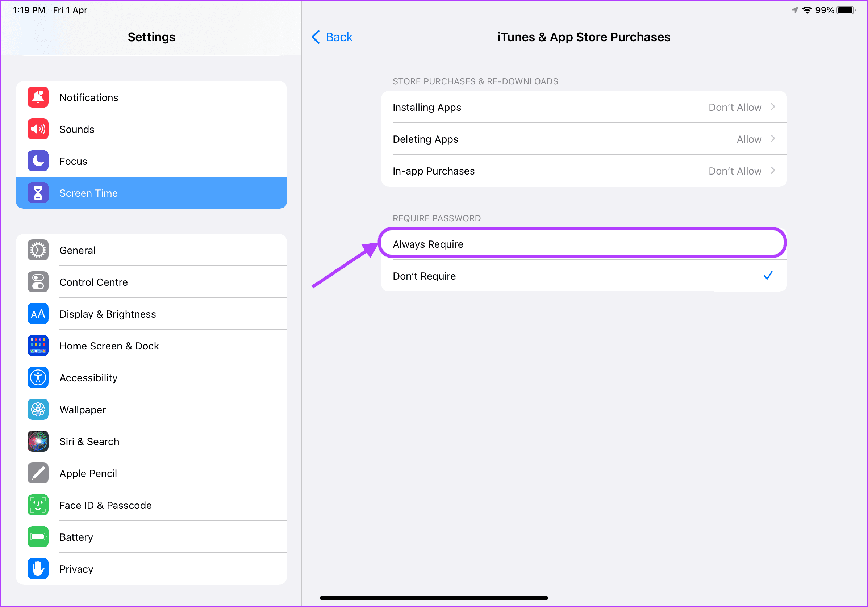
Task: Open the Notifications settings label
Action: [89, 97]
